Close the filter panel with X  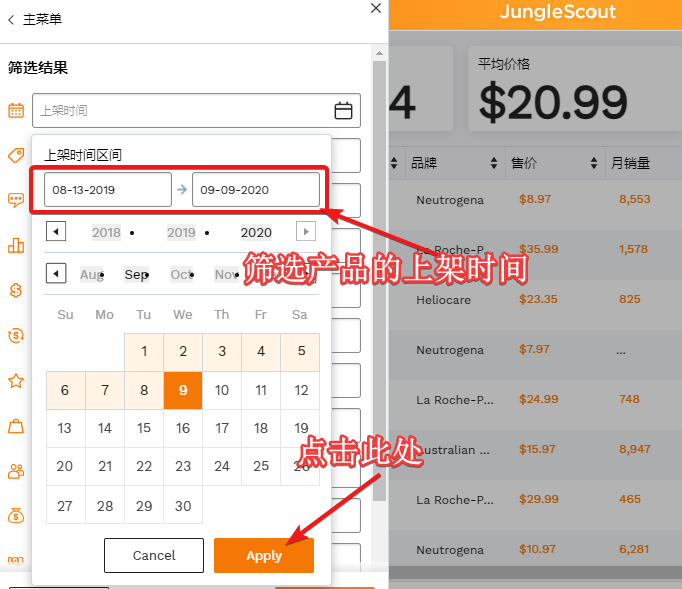click(375, 8)
